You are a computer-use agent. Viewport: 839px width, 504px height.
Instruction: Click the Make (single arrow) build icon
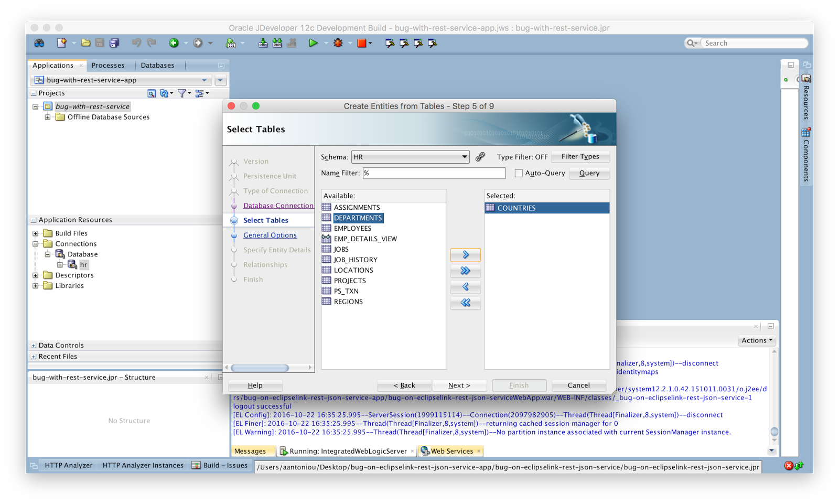[263, 43]
